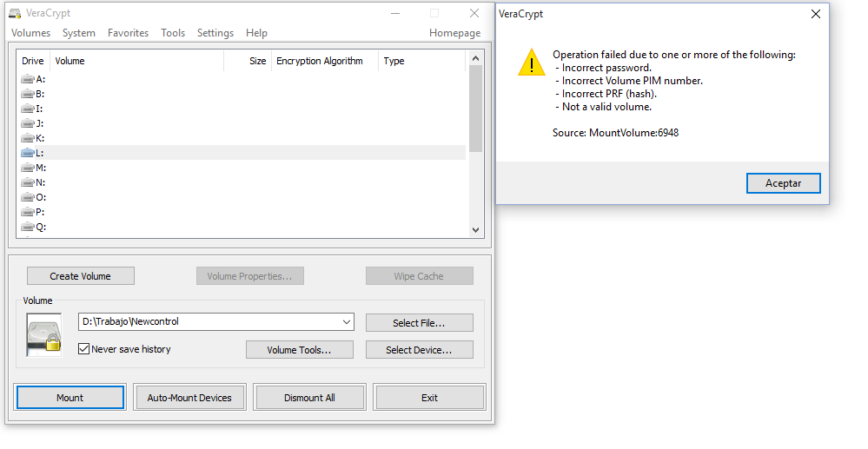Click the Volume column header
This screenshot has width=868, height=449.
click(136, 61)
